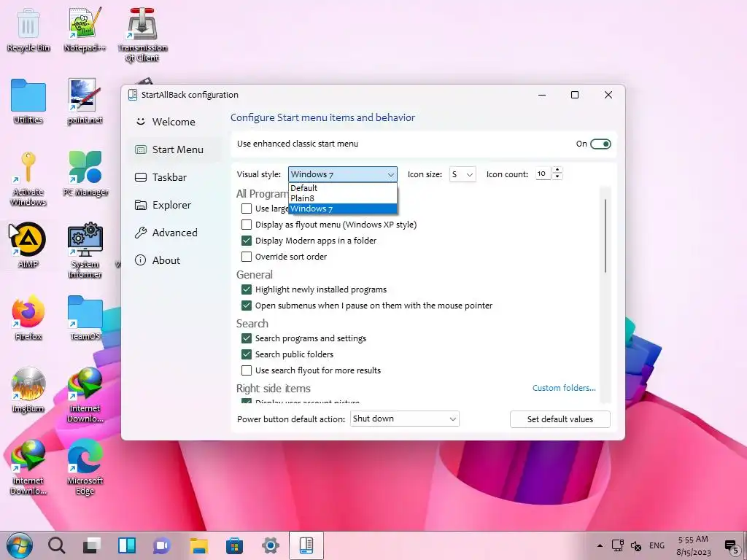Choose Default in the Visual style list
This screenshot has width=747, height=560.
pos(342,187)
